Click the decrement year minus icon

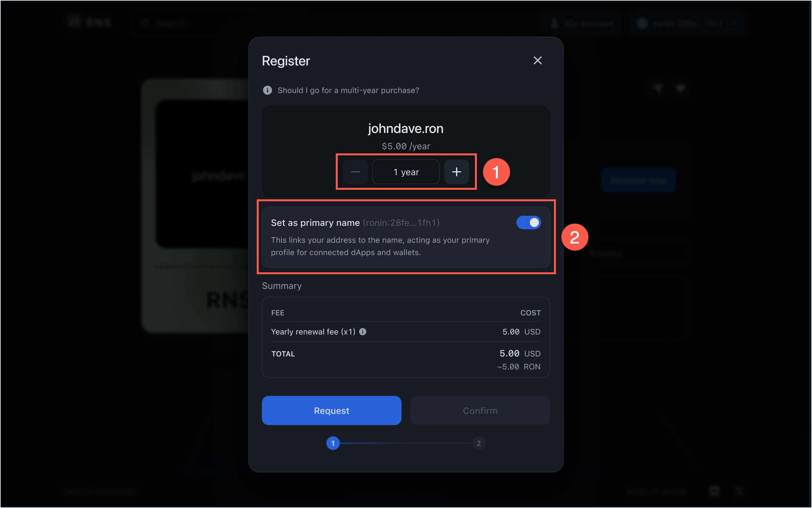[355, 172]
